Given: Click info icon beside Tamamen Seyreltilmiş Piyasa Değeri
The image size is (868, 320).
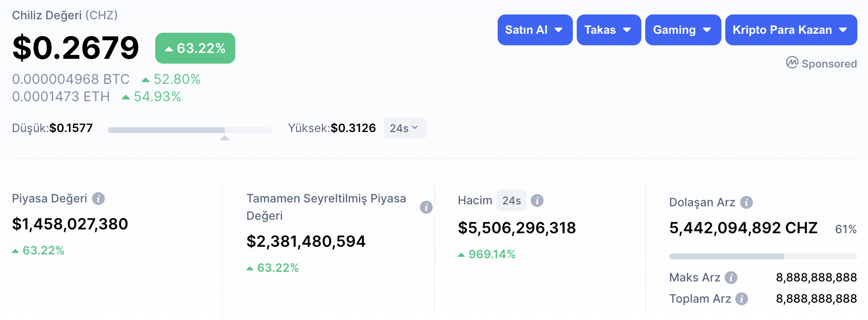Looking at the screenshot, I should pos(426,207).
